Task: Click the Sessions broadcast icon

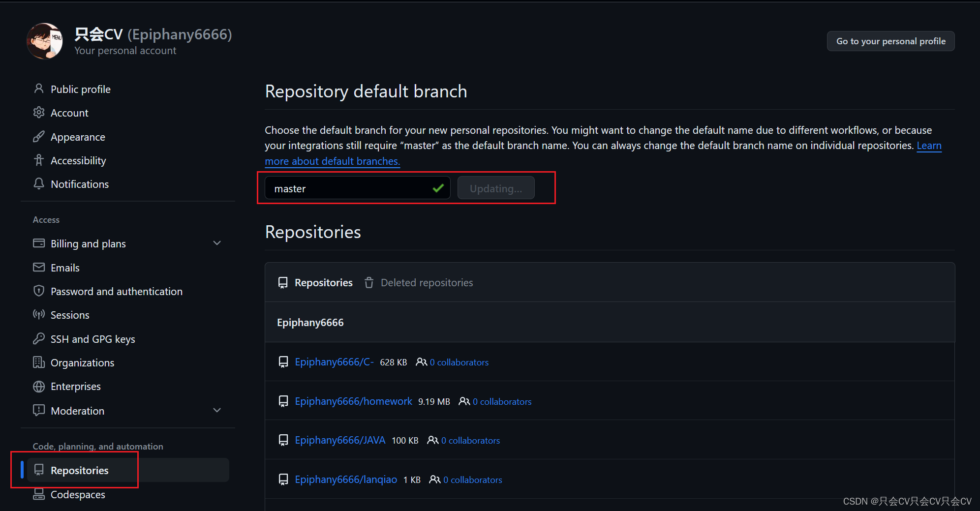Action: point(39,315)
